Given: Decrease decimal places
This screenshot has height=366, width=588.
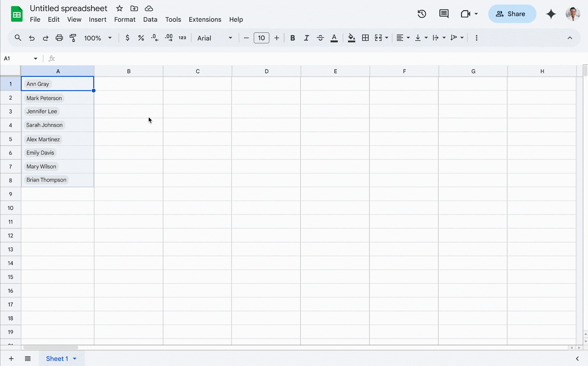Looking at the screenshot, I should coord(155,38).
